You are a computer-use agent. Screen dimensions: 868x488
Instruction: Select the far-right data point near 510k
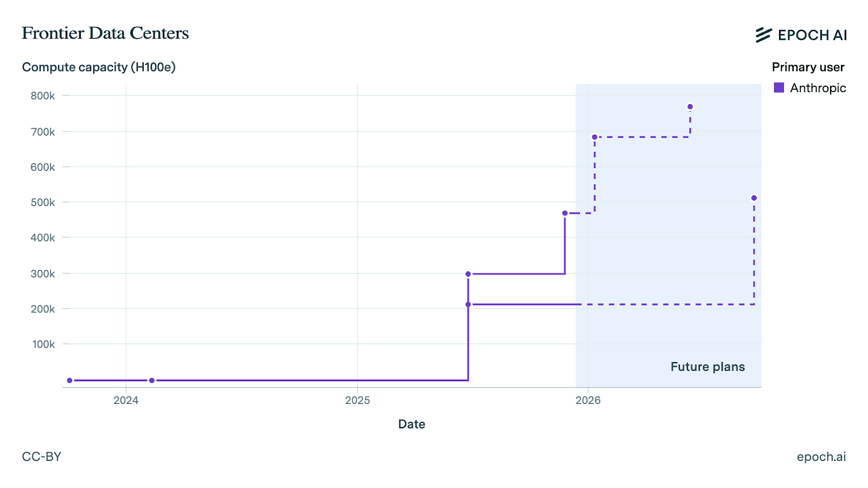tap(754, 198)
